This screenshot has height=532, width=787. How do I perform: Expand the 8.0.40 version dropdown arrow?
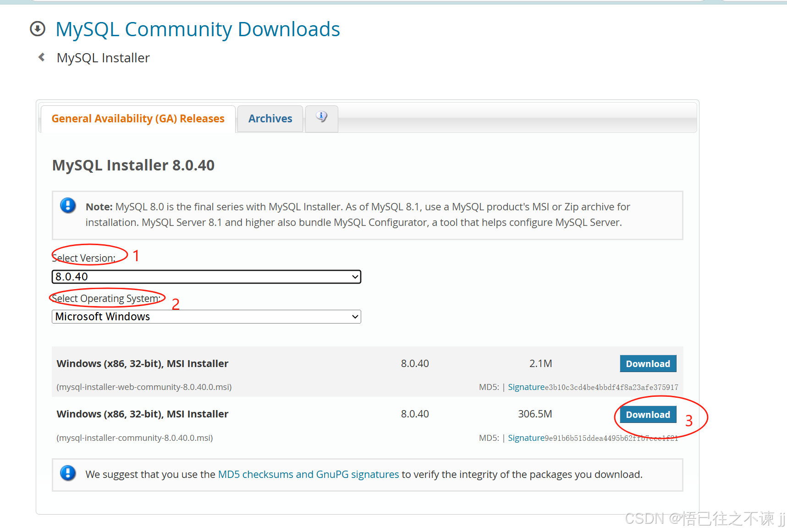pyautogui.click(x=354, y=276)
